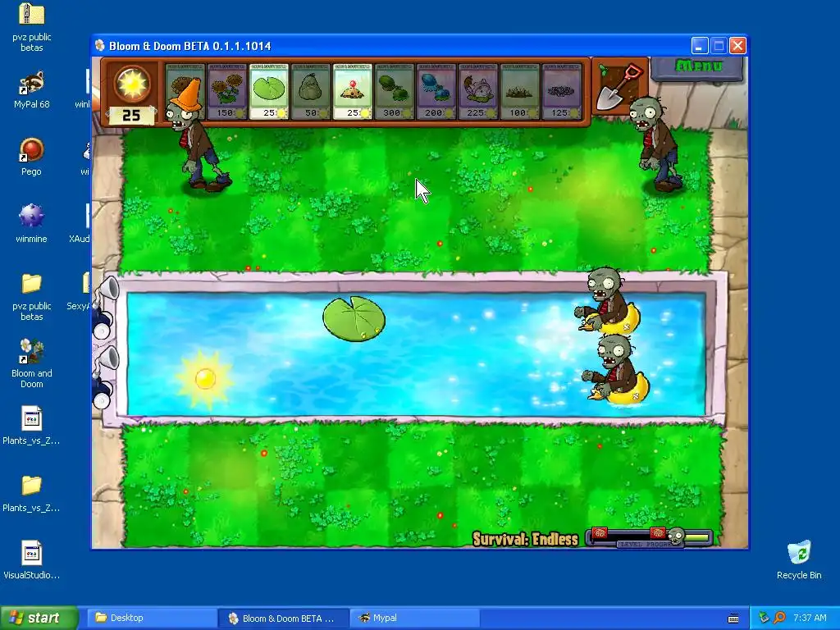840x630 pixels.
Task: Click the planted lily pad in the pool
Action: point(354,318)
